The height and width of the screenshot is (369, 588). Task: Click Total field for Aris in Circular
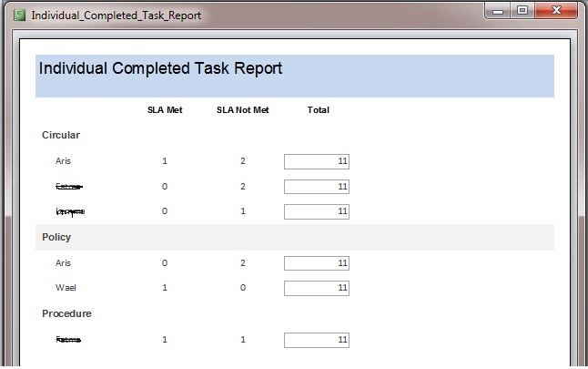point(317,161)
